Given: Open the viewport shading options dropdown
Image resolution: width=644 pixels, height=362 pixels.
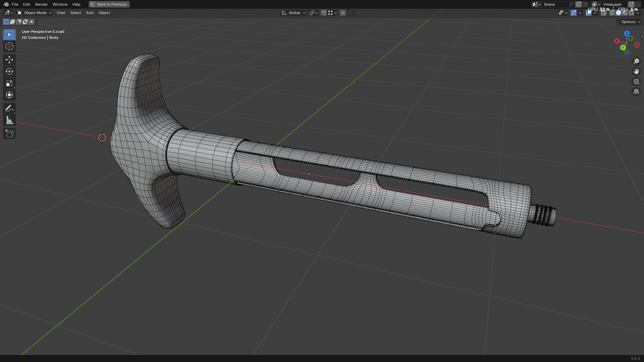Looking at the screenshot, I should [x=638, y=13].
